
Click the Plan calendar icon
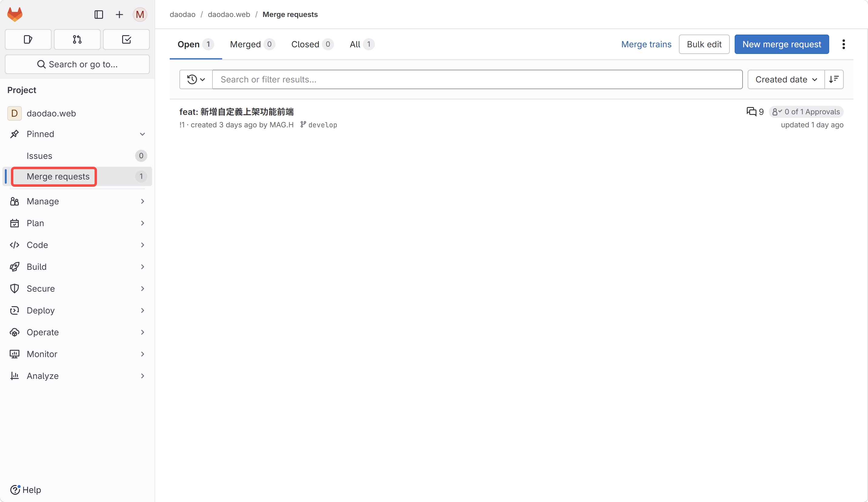point(15,223)
